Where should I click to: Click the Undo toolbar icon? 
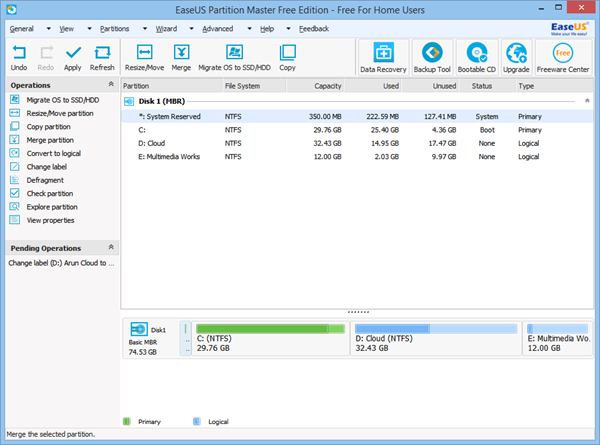coord(19,57)
